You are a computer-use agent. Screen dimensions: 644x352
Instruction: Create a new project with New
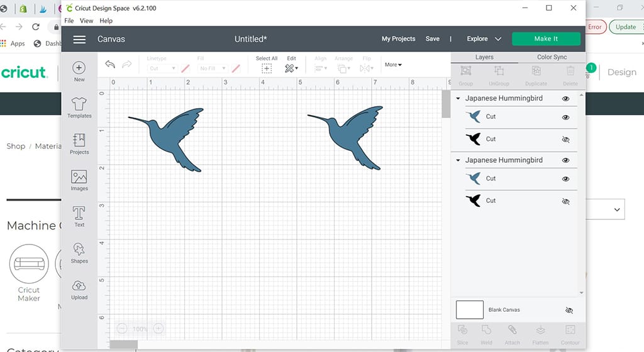79,72
